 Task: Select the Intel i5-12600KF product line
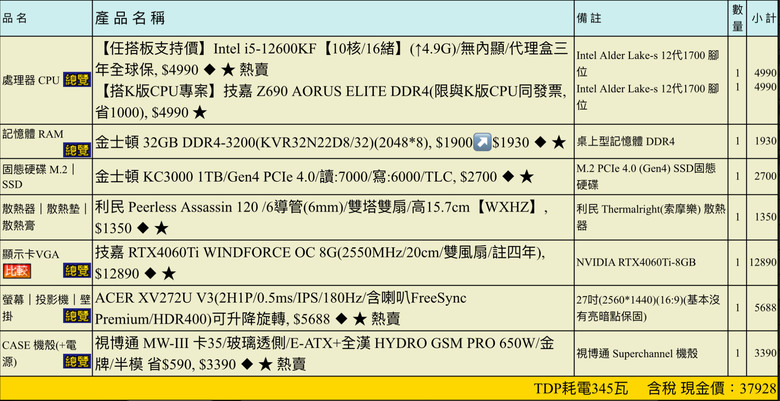pos(331,59)
